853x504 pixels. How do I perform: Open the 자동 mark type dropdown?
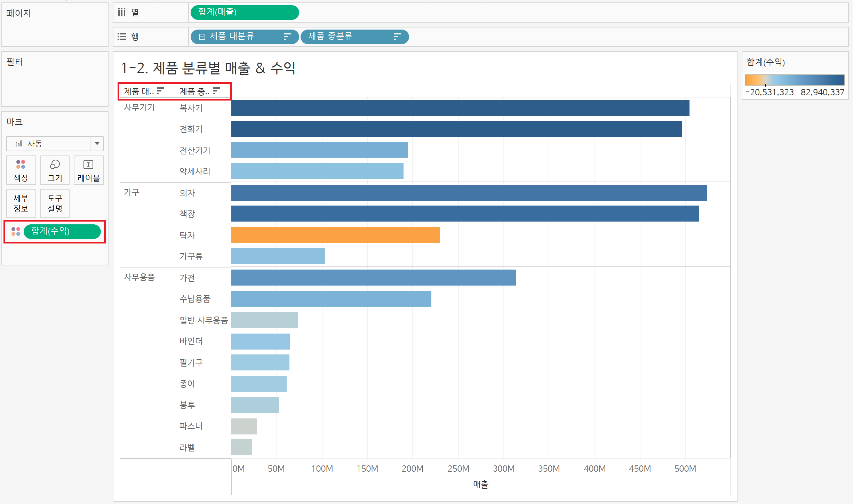pyautogui.click(x=97, y=144)
